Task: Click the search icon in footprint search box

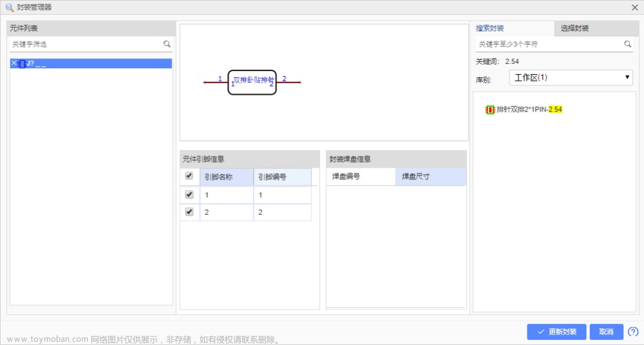Action: [x=627, y=44]
